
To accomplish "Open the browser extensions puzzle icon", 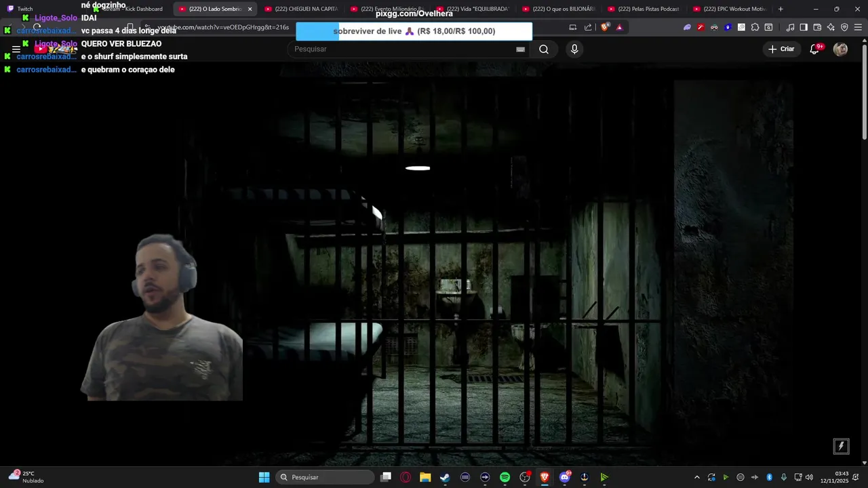I will [755, 27].
